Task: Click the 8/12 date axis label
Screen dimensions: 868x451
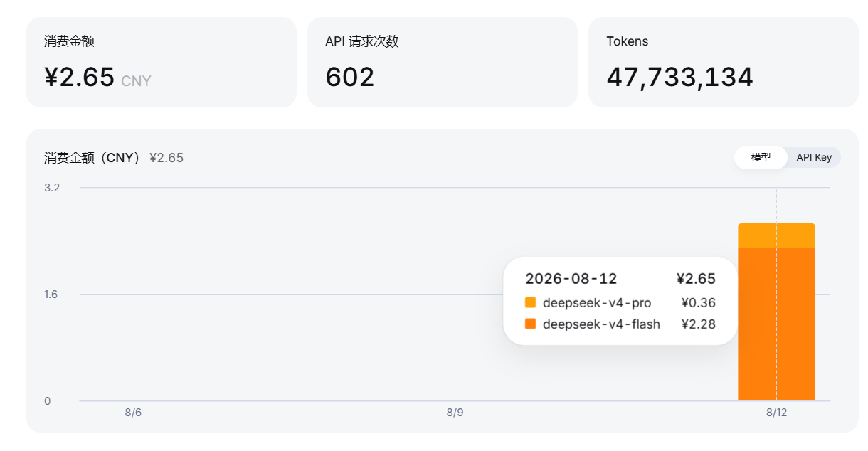Action: pyautogui.click(x=776, y=412)
